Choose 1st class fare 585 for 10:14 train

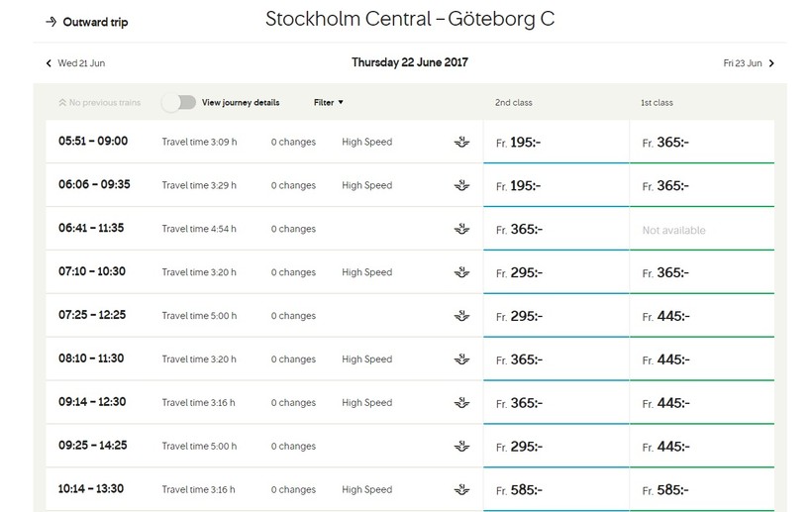pyautogui.click(x=701, y=489)
